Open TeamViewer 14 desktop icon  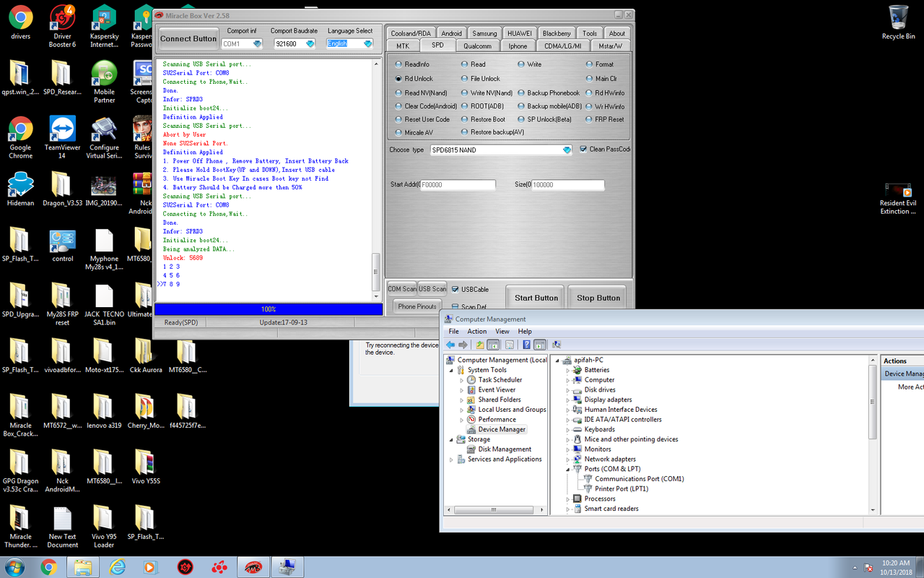(62, 137)
